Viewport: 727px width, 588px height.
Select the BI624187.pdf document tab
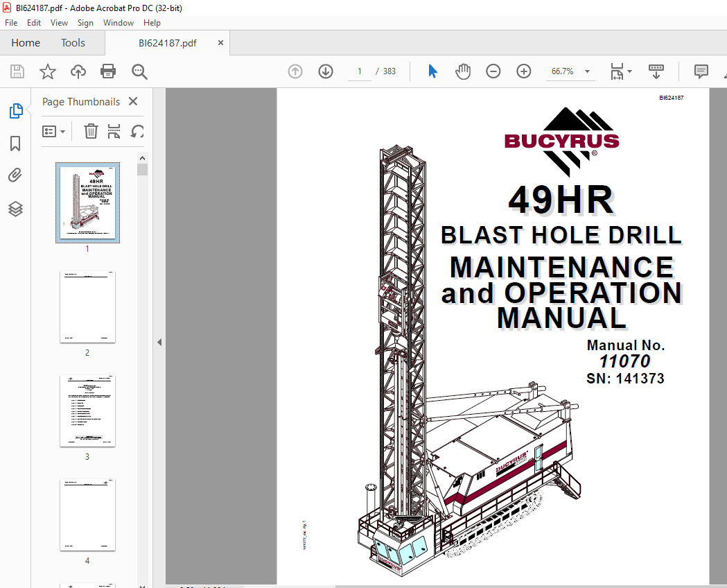(x=168, y=43)
